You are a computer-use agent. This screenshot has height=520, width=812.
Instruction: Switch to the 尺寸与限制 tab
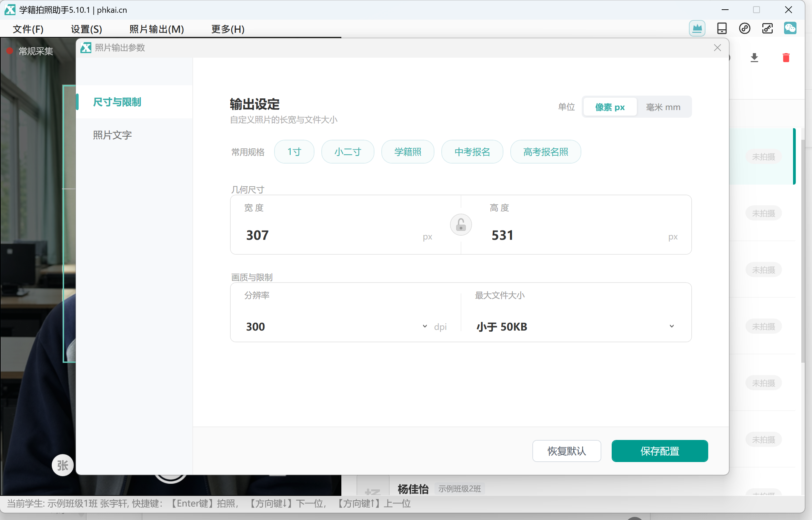(134, 102)
